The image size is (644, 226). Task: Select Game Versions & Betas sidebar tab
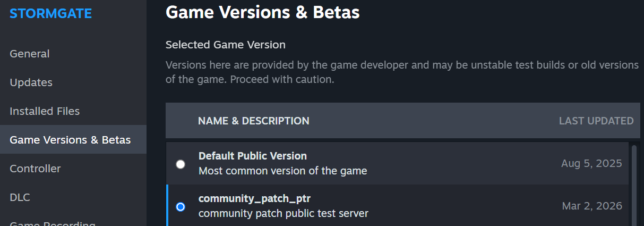point(70,140)
